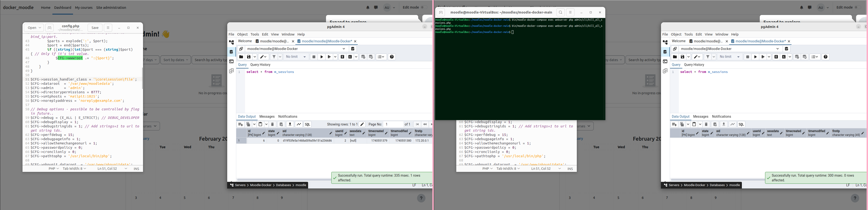Open Object Explorer sidebar icon in left pgAdmin
This screenshot has width=868, height=210.
(231, 43)
